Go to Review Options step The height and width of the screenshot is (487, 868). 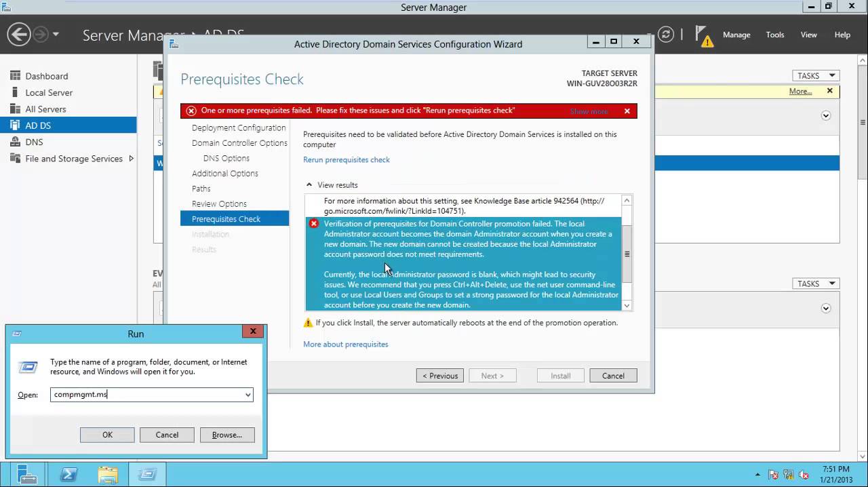219,204
